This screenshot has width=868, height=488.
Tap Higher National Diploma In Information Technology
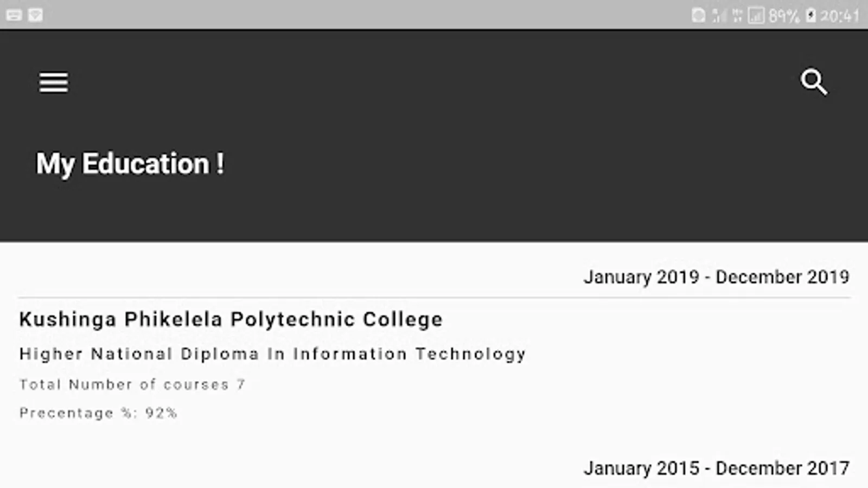pos(272,354)
